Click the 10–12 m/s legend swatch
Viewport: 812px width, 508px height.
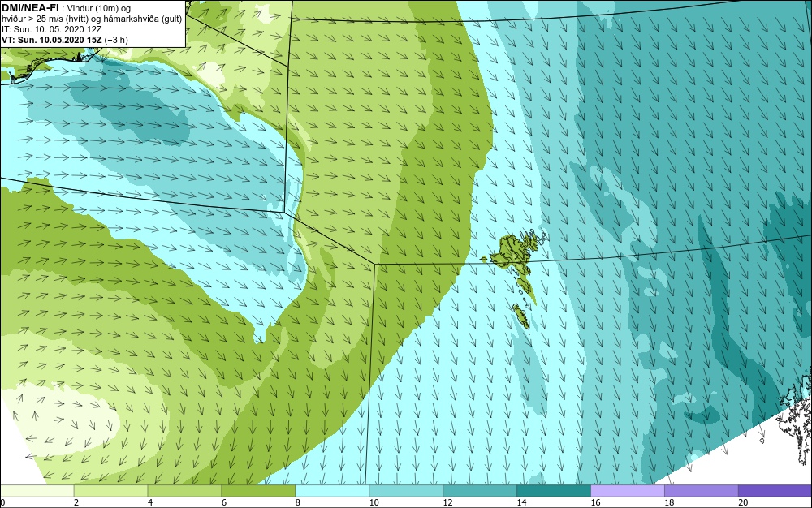[x=406, y=491]
